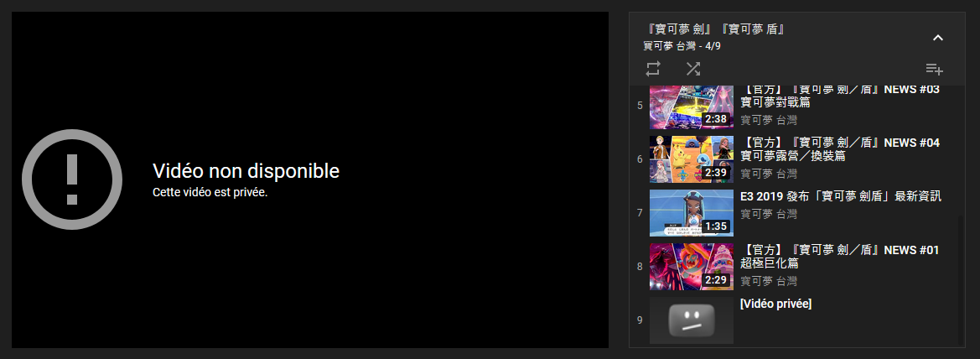Viewport: 980px width, 359px height.
Task: Open the NEWS #03 video thumbnail
Action: 692,107
